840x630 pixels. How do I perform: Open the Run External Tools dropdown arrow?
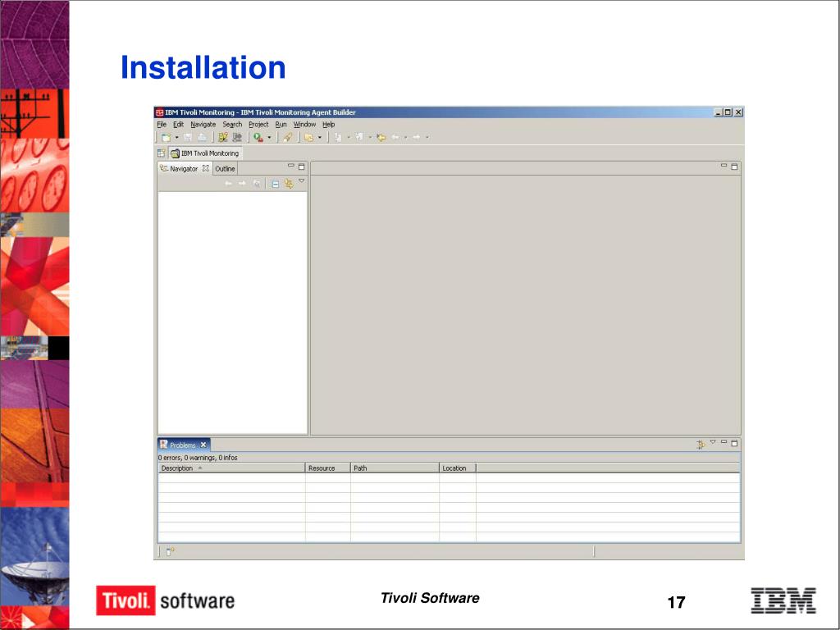tap(269, 138)
